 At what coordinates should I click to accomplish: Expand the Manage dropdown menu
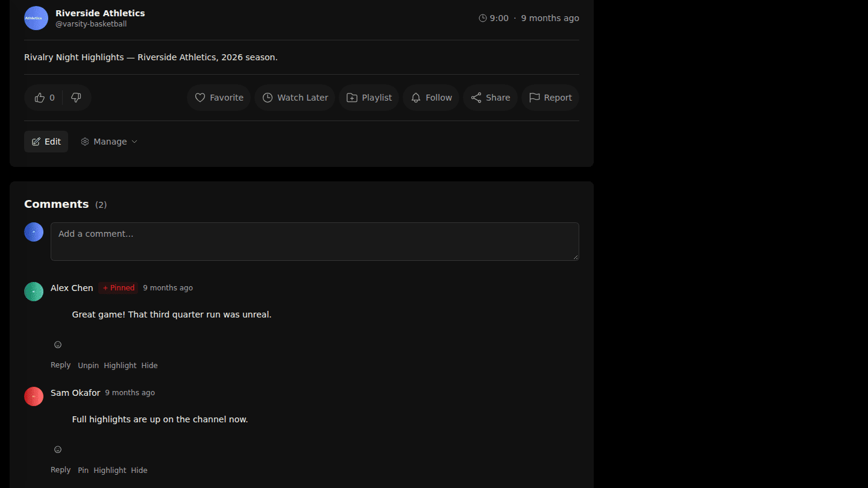[109, 142]
